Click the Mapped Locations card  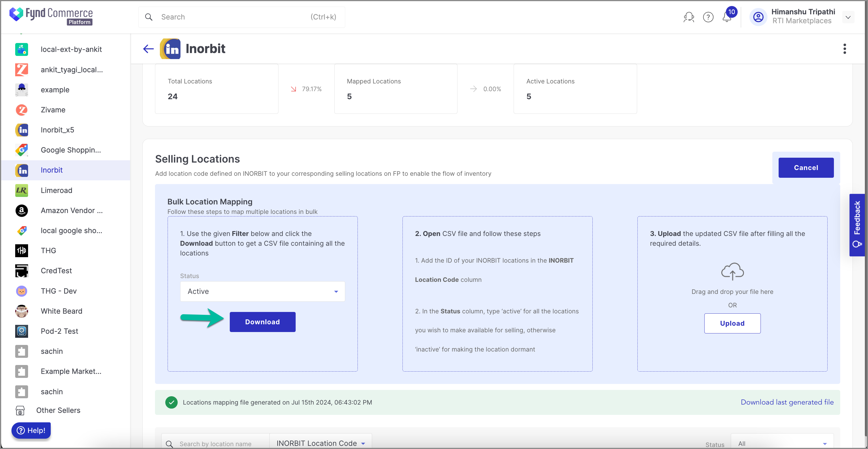(x=396, y=89)
